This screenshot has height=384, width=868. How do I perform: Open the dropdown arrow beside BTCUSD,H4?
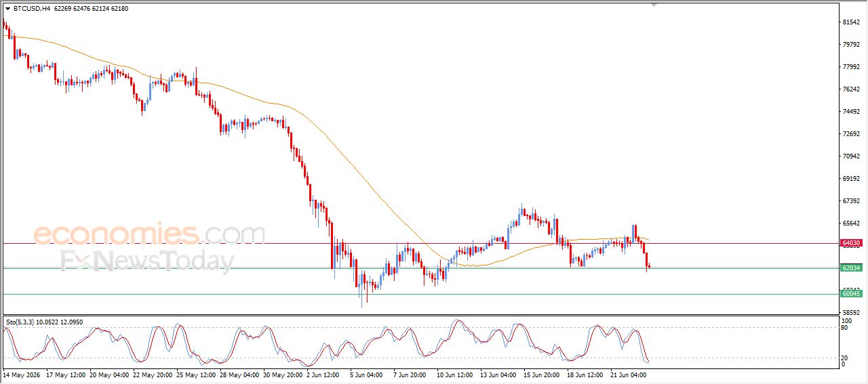click(7, 9)
